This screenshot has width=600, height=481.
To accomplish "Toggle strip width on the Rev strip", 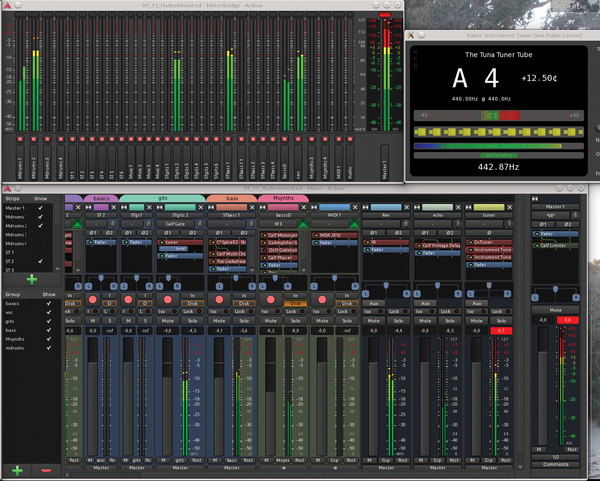I will point(365,207).
